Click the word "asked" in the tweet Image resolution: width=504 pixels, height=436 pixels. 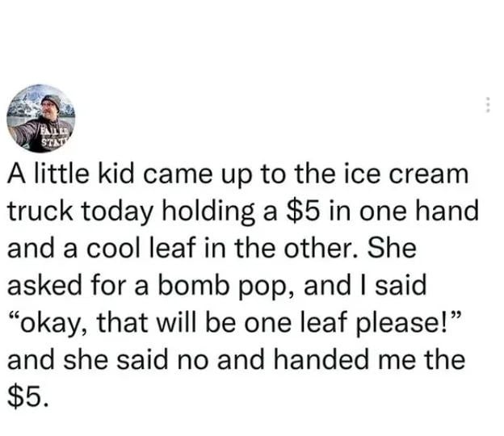pyautogui.click(x=43, y=283)
